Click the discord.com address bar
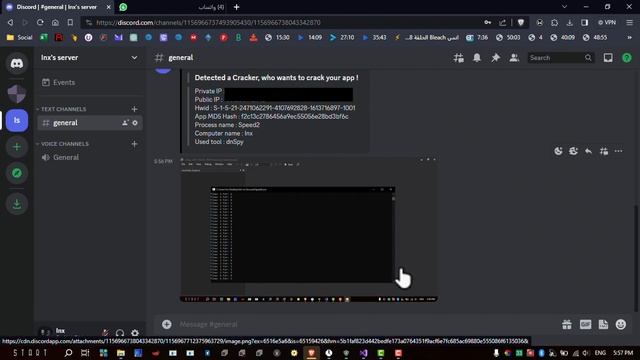 coord(282,22)
